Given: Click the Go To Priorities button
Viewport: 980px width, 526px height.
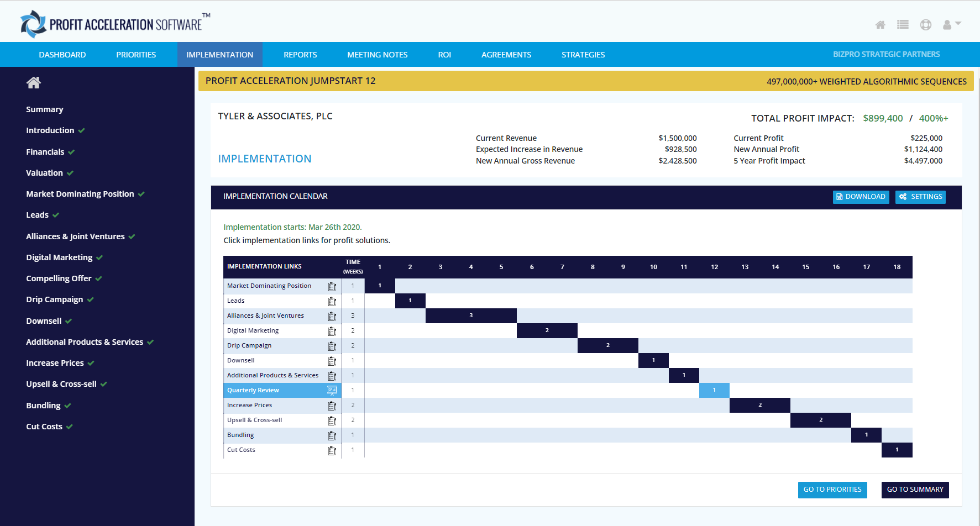Looking at the screenshot, I should [x=832, y=490].
